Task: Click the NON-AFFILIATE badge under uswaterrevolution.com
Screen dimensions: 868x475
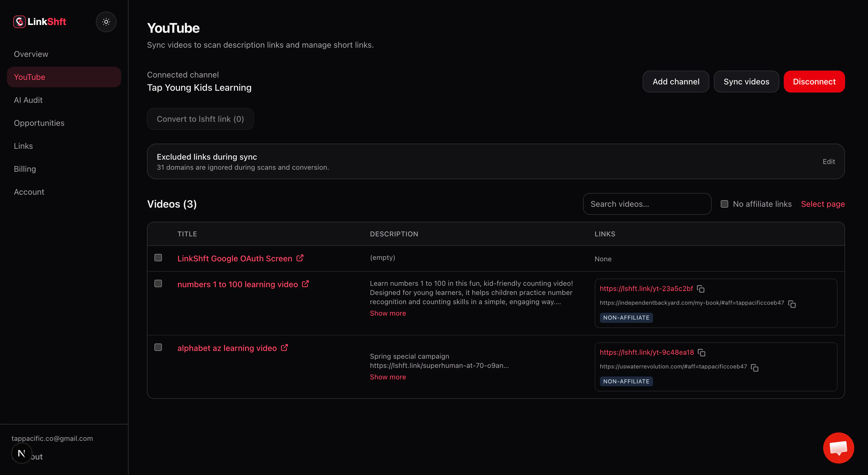Action: tap(626, 381)
